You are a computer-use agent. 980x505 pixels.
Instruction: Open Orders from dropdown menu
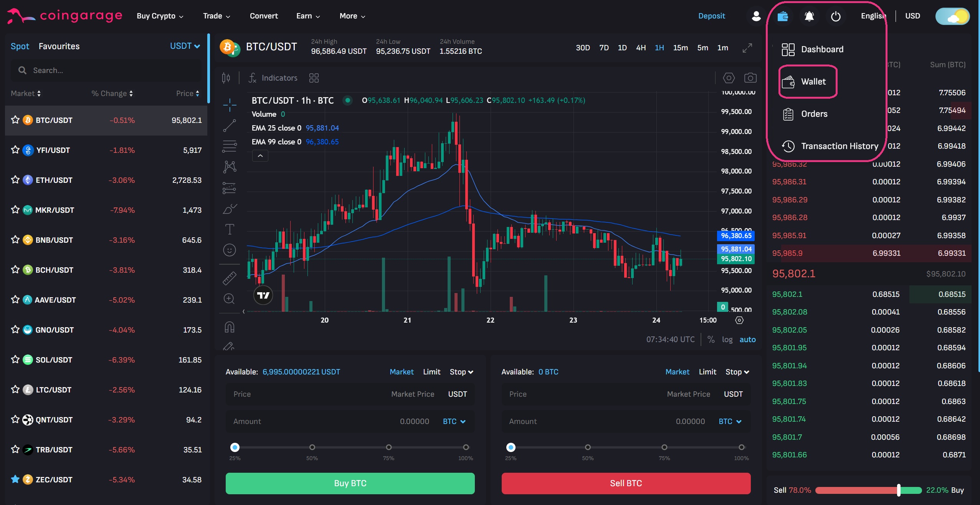point(805,114)
